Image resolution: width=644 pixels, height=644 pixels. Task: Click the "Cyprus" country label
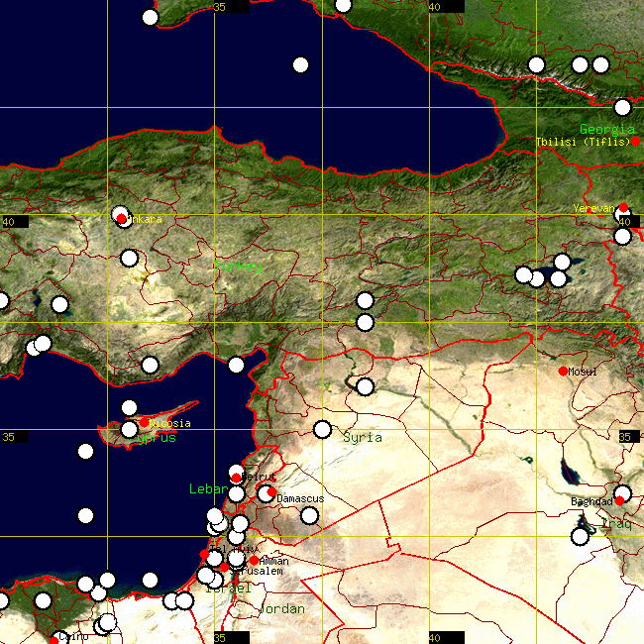[153, 438]
